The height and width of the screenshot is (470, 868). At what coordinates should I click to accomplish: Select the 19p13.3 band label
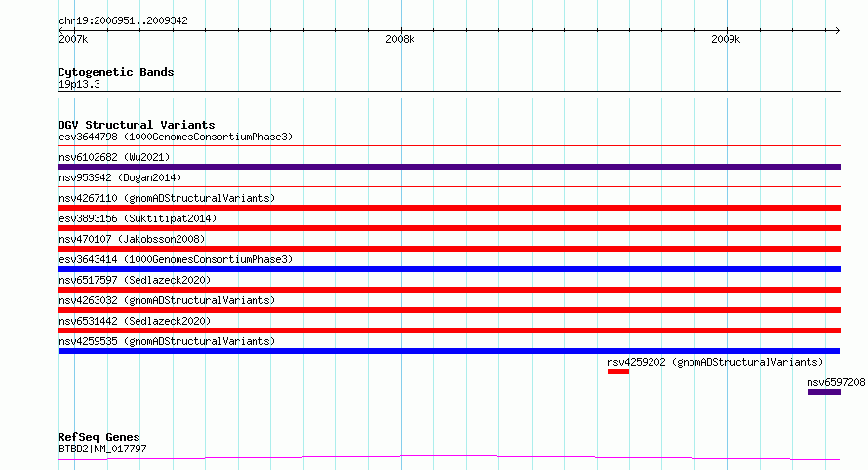tap(79, 84)
